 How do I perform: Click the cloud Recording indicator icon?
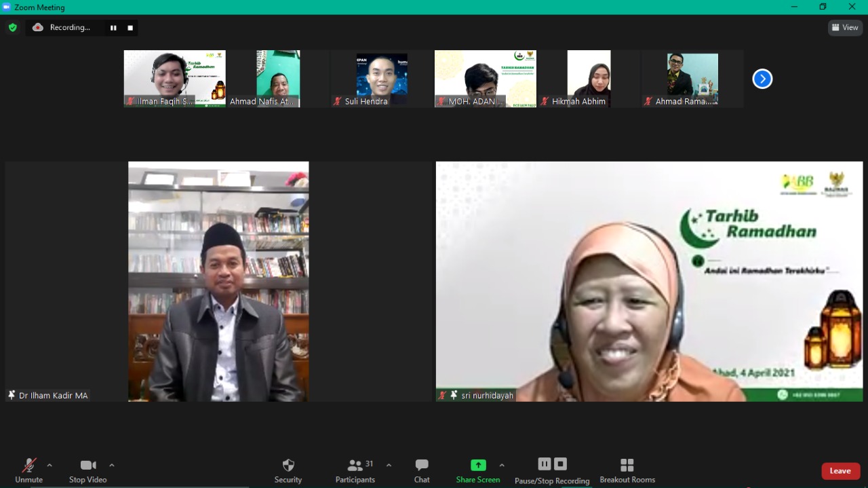[x=38, y=28]
